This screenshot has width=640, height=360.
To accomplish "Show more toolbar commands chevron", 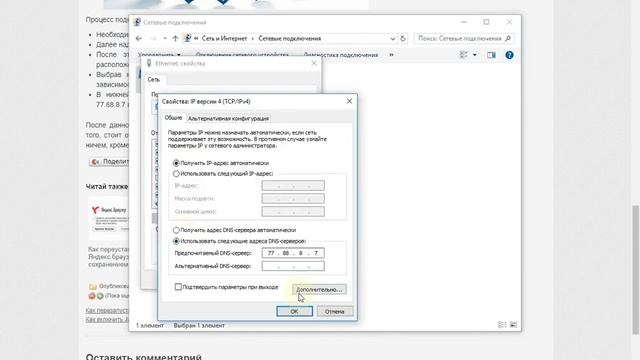I will 391,55.
